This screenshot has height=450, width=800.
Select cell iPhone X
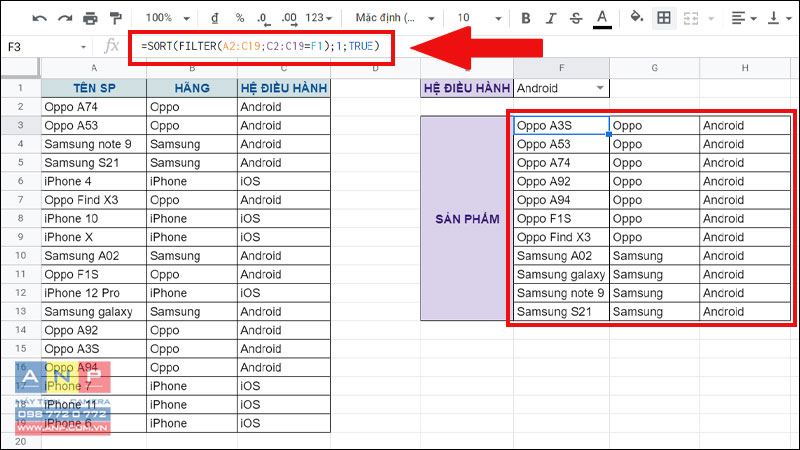pyautogui.click(x=94, y=237)
